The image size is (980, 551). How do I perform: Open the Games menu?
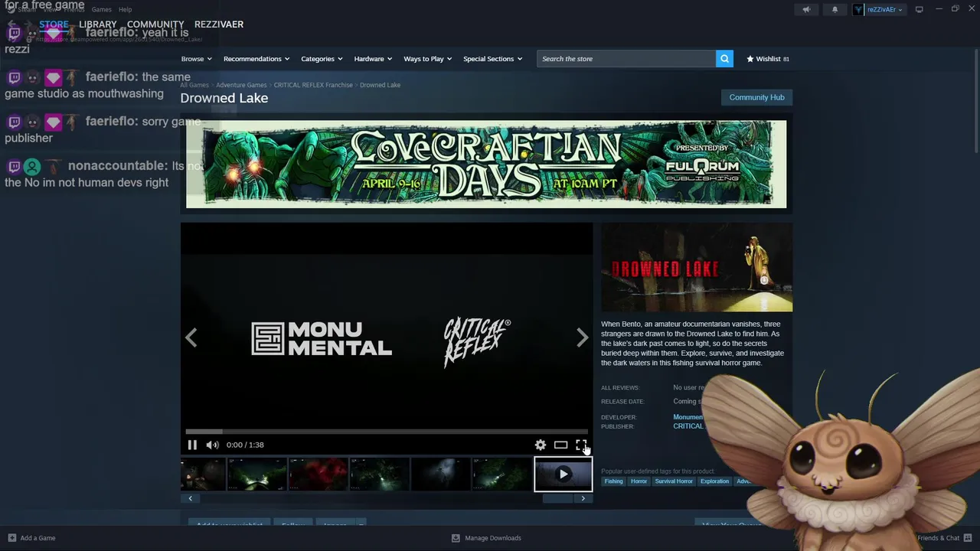click(101, 9)
